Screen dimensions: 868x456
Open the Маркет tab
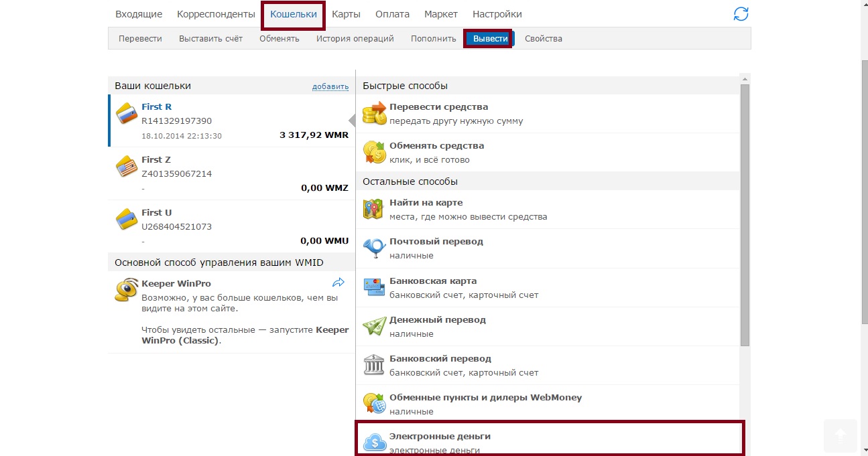[441, 14]
